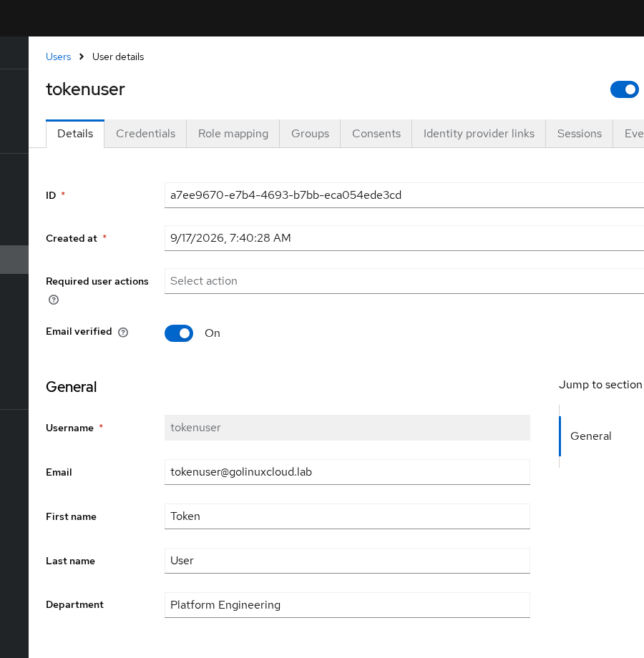Screen dimensions: 644x658
Task: Click the 'Department' label
Action: click(74, 604)
